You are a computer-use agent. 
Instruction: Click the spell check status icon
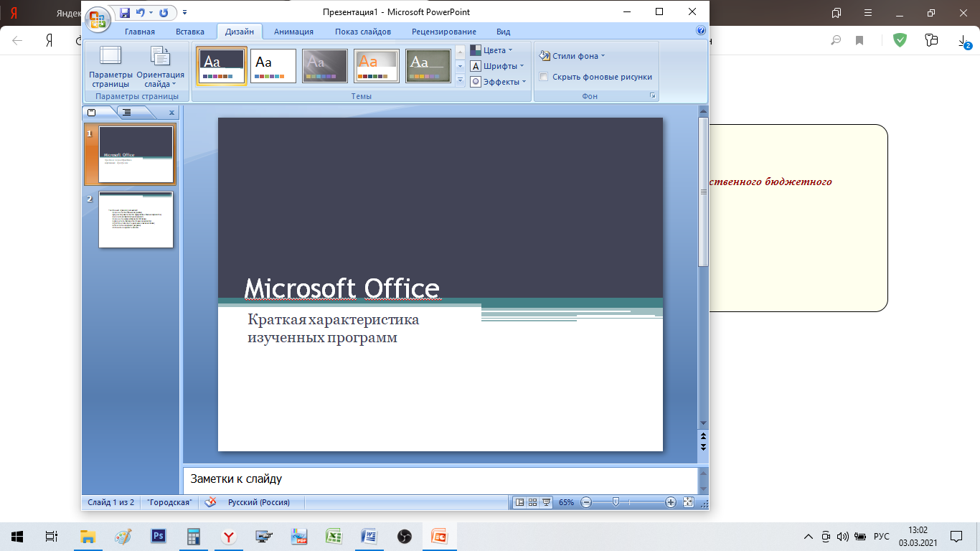(x=210, y=502)
